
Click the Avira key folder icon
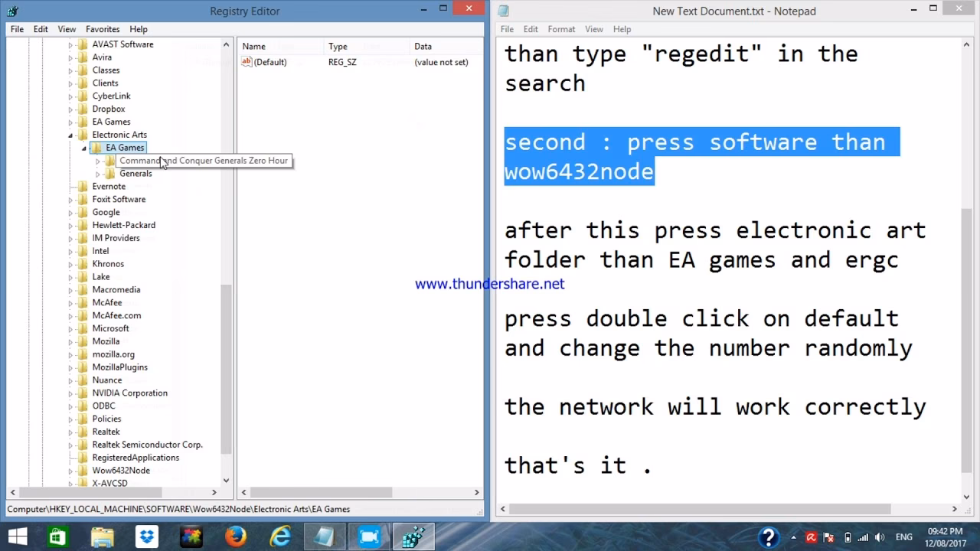pyautogui.click(x=83, y=57)
